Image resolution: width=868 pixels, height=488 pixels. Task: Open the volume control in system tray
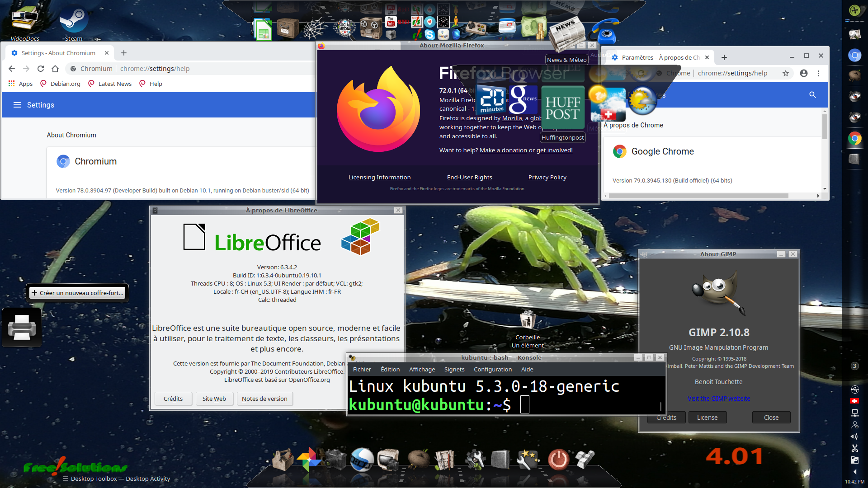(854, 436)
